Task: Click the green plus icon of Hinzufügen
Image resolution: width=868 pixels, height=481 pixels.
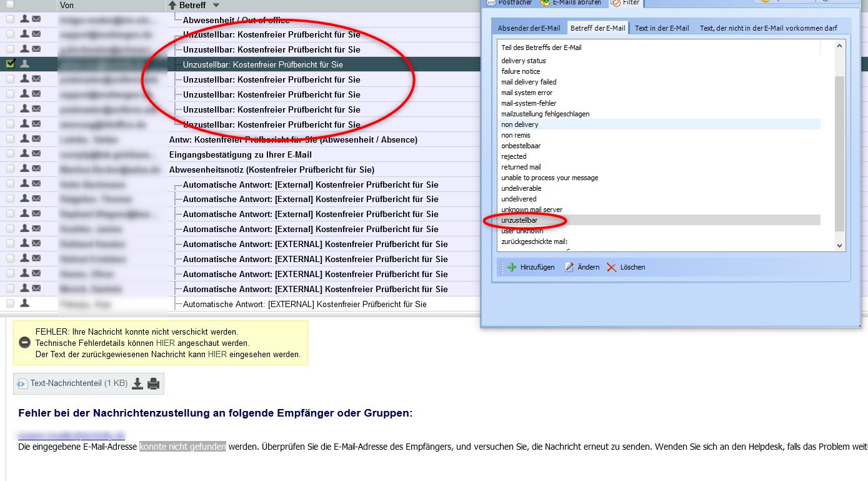Action: pos(512,267)
